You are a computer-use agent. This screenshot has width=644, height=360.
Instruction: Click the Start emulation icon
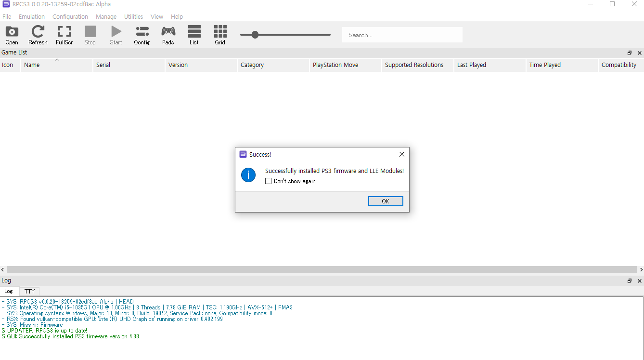(116, 35)
